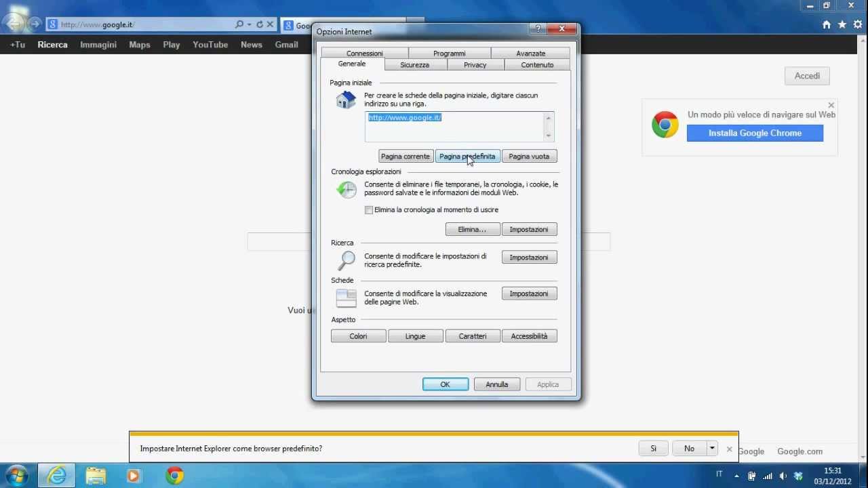Image resolution: width=868 pixels, height=488 pixels.
Task: Click the Annulla button
Action: [496, 384]
